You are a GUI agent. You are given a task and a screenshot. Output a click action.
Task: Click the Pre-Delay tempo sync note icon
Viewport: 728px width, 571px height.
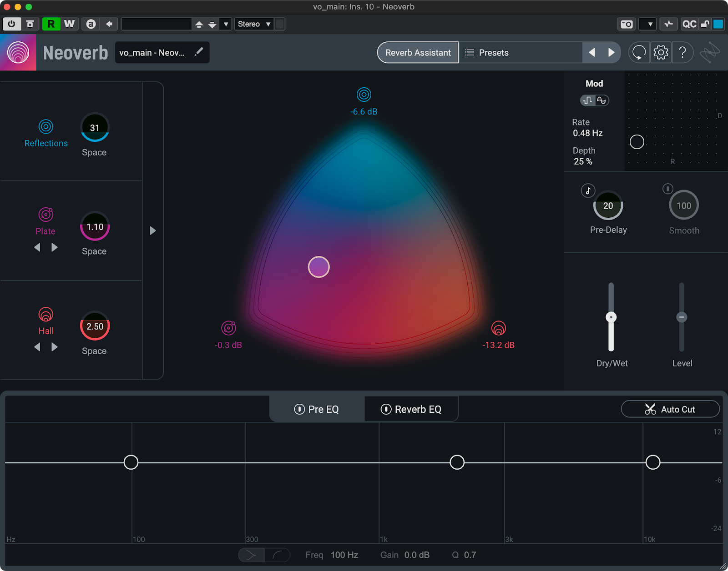pyautogui.click(x=588, y=190)
